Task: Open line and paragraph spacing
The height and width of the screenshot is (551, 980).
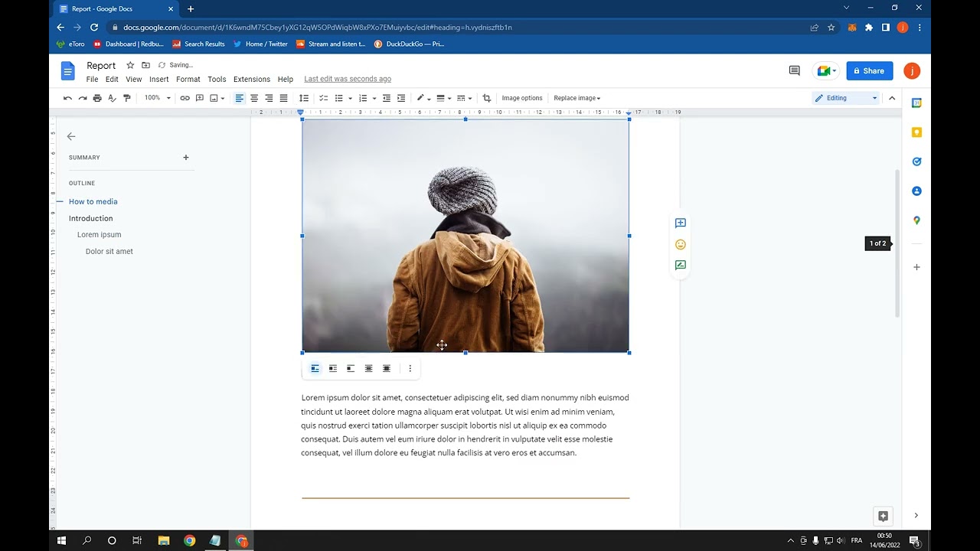Action: pos(304,98)
